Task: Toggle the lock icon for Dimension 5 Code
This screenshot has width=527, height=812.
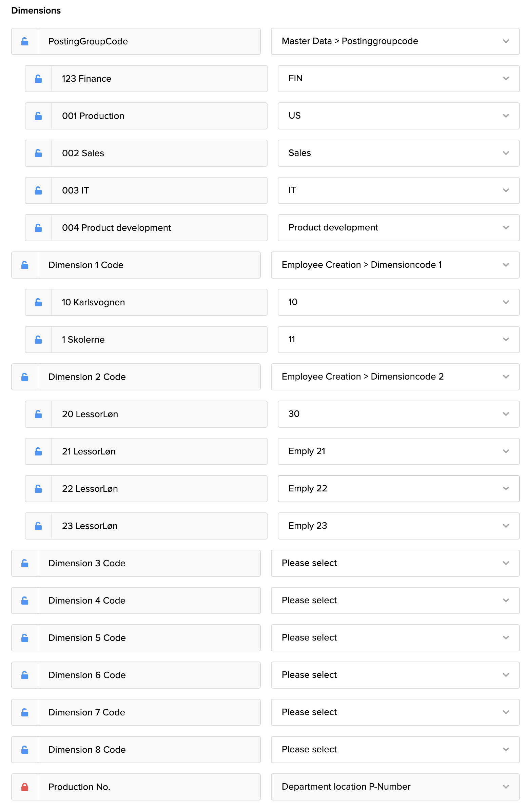Action: click(25, 638)
